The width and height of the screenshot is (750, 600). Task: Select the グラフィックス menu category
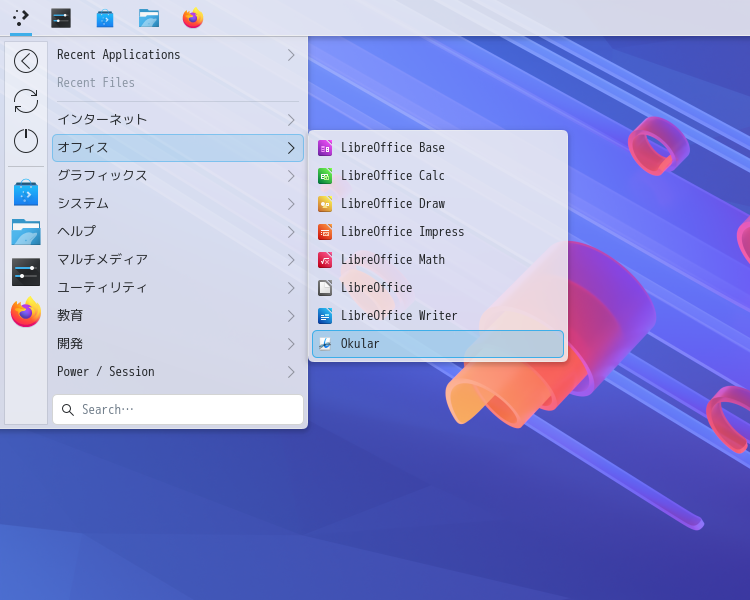coord(102,176)
